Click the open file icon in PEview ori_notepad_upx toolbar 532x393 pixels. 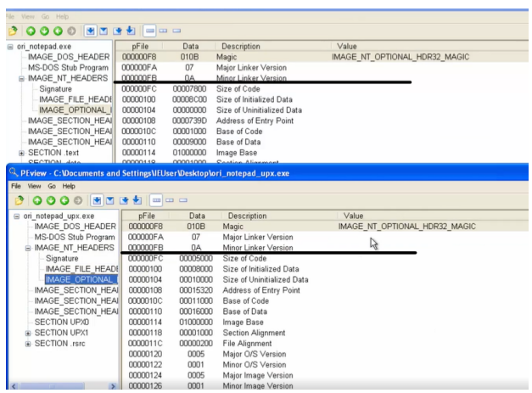(20, 200)
